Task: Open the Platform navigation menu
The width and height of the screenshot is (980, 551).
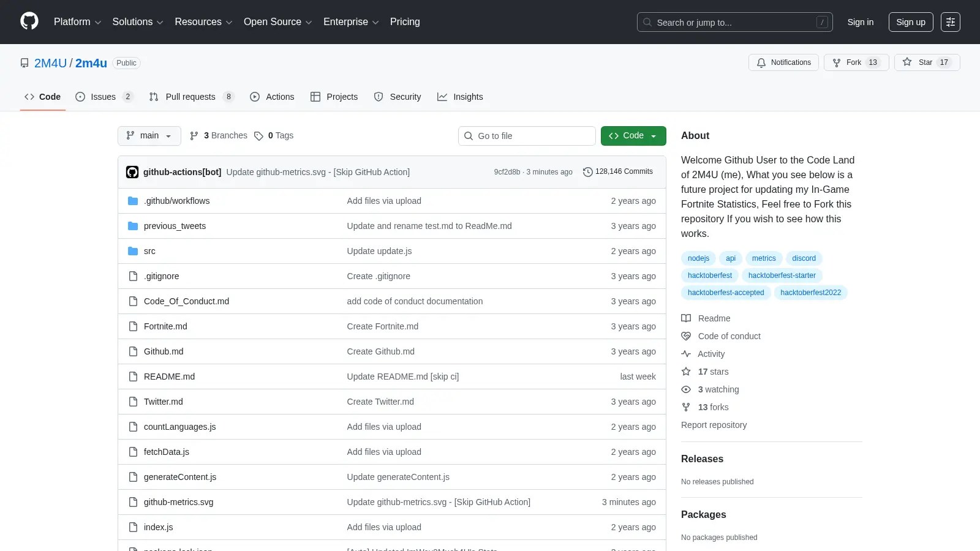Action: pos(77,22)
